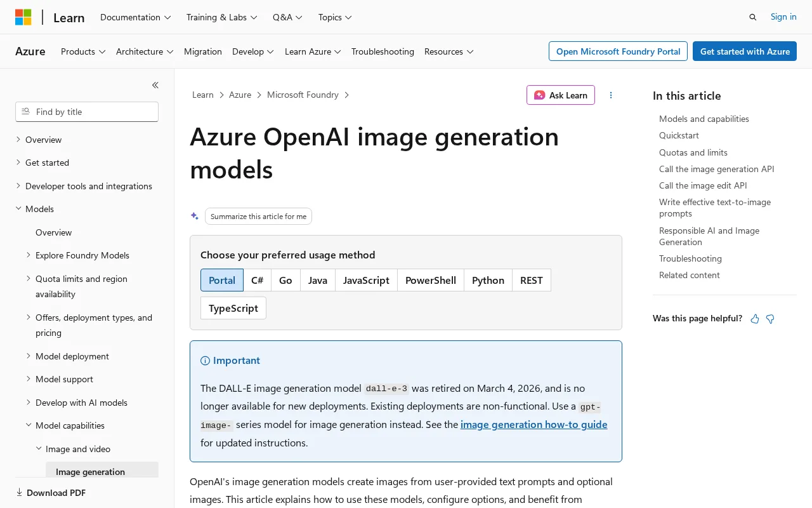Screen dimensions: 812x508
Task: Open the Documentation dropdown
Action: (x=136, y=17)
